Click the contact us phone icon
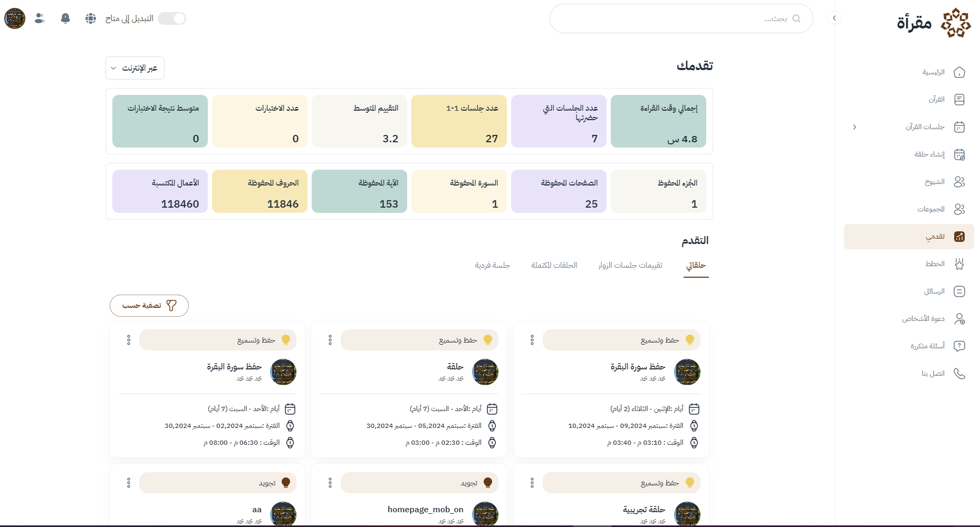This screenshot has width=980, height=527. 959,374
